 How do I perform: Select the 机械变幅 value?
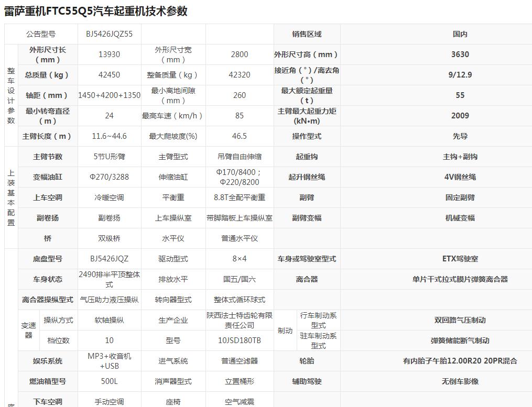(x=460, y=218)
